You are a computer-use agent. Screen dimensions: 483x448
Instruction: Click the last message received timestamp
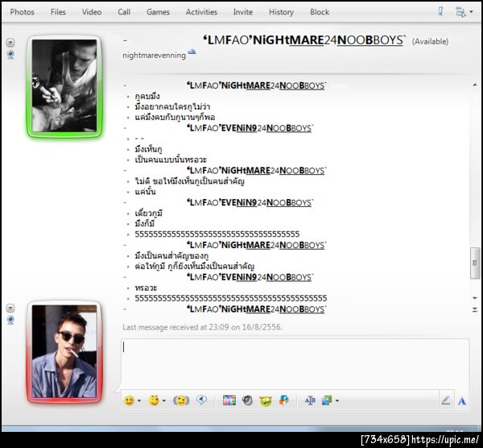tap(202, 327)
